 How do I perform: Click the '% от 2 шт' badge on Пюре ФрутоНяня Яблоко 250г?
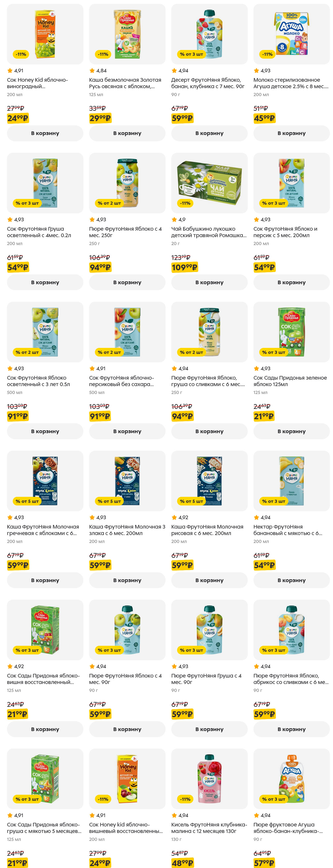tap(109, 203)
